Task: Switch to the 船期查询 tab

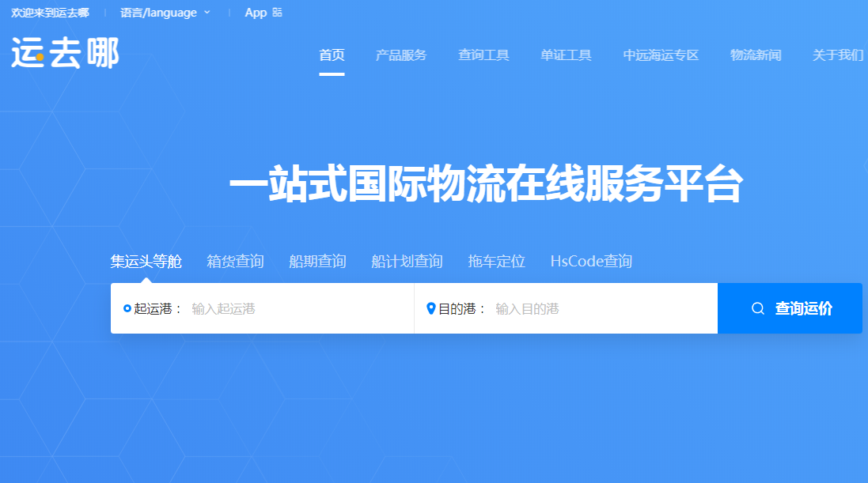Action: 318,261
